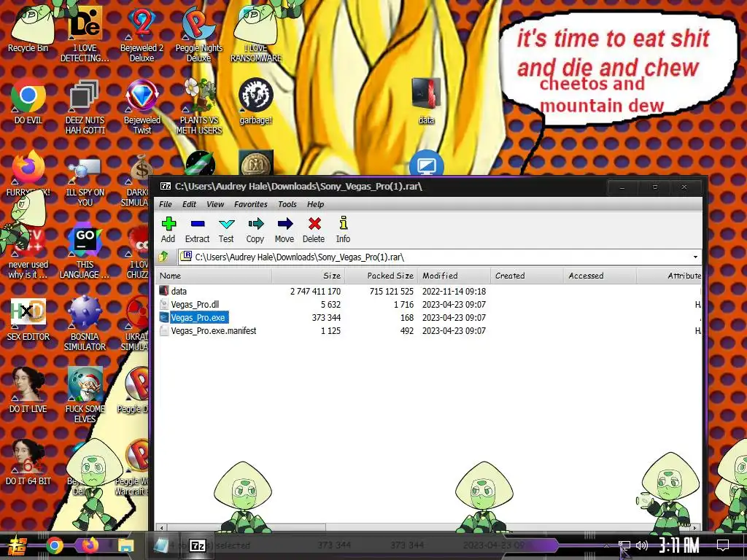Select the DO IT LIVE desktop icon

(28, 391)
